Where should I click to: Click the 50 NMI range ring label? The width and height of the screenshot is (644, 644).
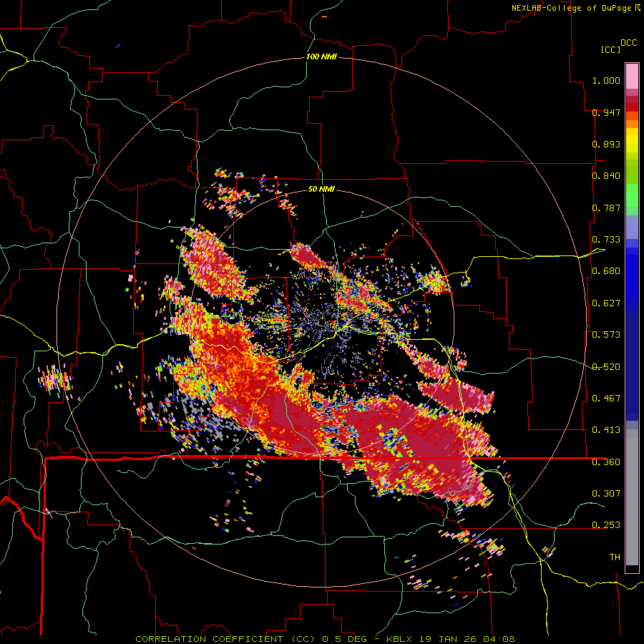(321, 189)
